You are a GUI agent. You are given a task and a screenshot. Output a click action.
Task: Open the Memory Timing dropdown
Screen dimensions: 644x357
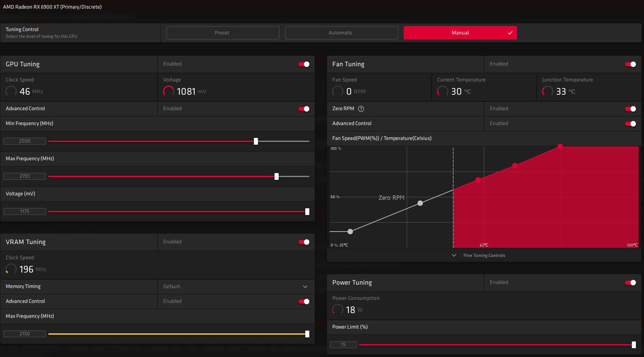236,287
